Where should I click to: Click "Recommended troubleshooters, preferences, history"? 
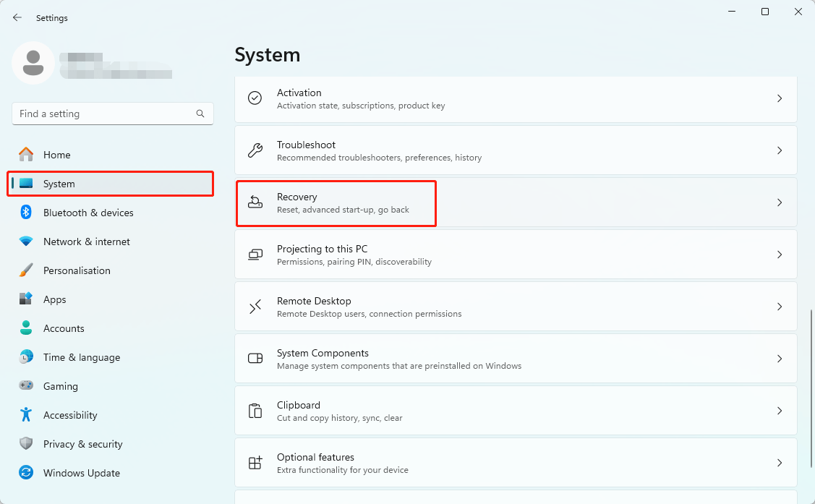tap(380, 158)
